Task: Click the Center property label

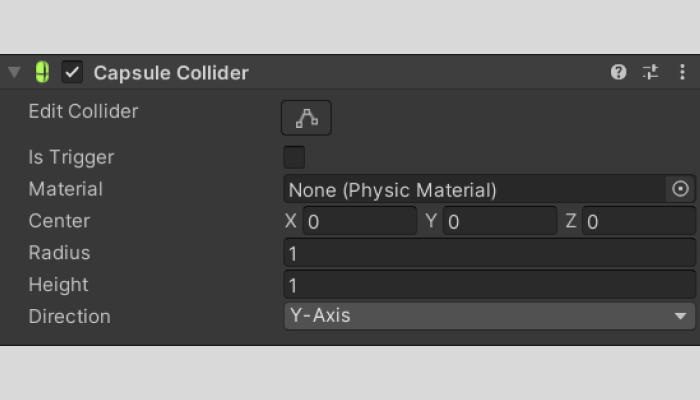Action: click(x=59, y=221)
